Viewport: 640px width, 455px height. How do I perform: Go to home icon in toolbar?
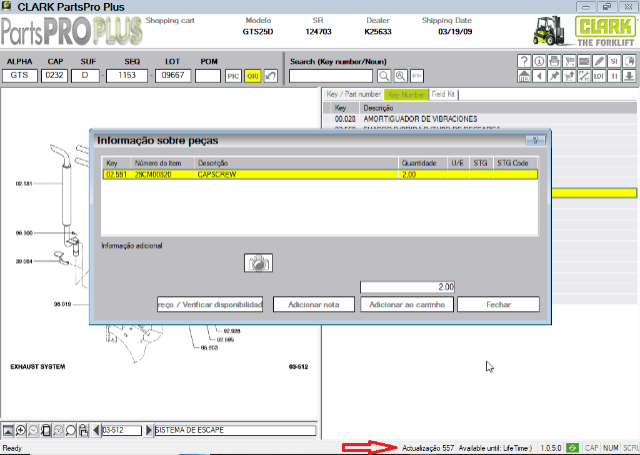tap(524, 76)
